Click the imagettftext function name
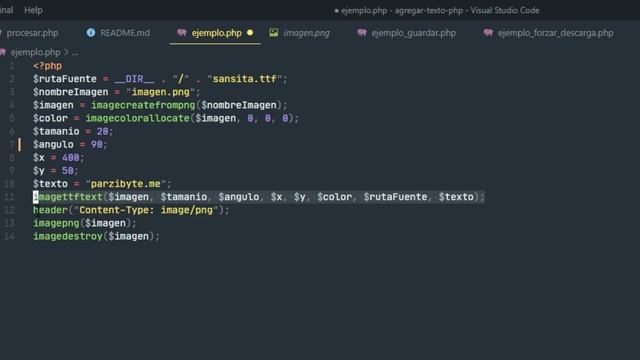This screenshot has width=640, height=360. pyautogui.click(x=68, y=197)
